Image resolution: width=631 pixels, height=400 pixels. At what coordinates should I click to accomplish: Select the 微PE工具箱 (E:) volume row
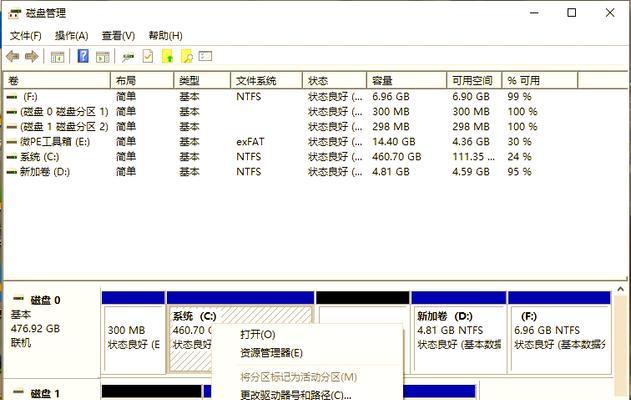tap(55, 142)
